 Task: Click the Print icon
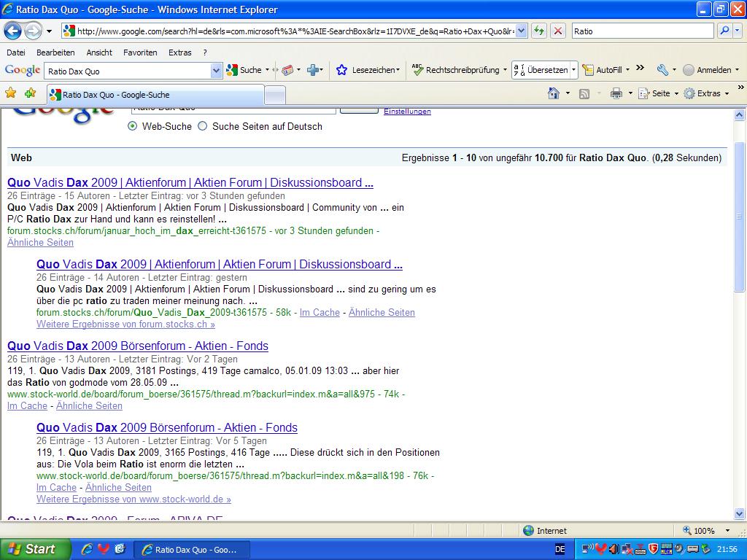coord(616,93)
